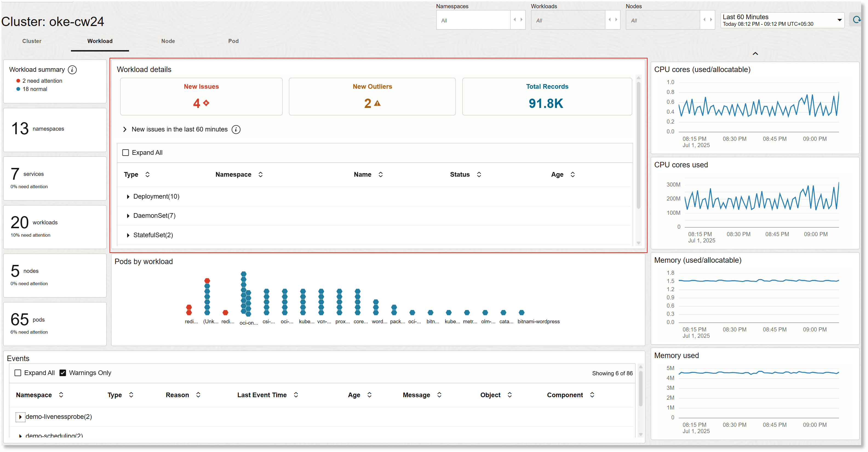Click the forward arrow on the Namespaces filter
Screen dimensions: 868x452
pos(522,19)
